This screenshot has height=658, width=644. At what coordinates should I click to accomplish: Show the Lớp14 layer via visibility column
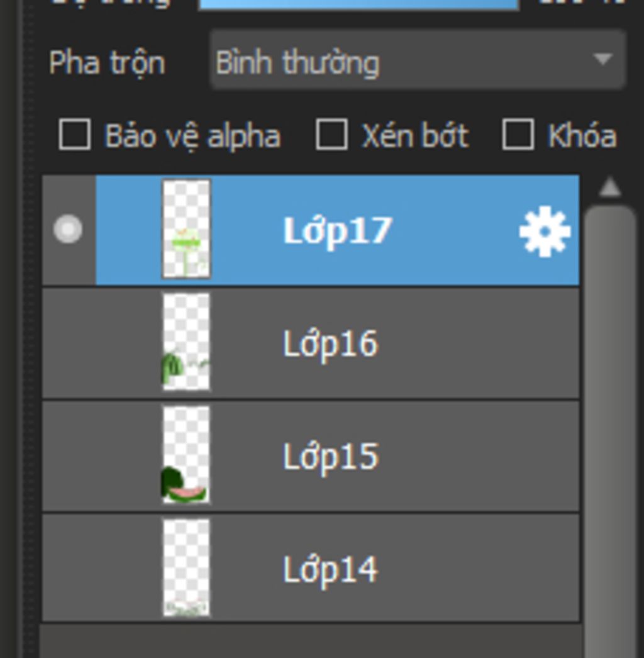69,569
